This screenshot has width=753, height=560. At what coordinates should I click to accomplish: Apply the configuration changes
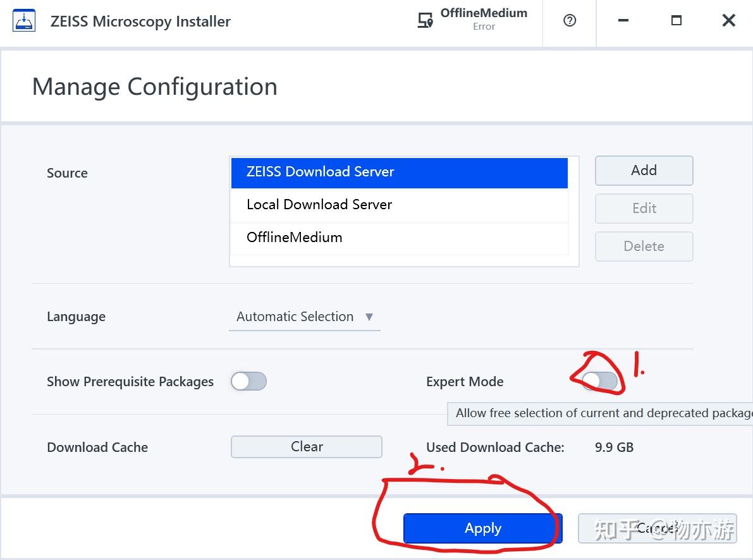click(x=482, y=528)
